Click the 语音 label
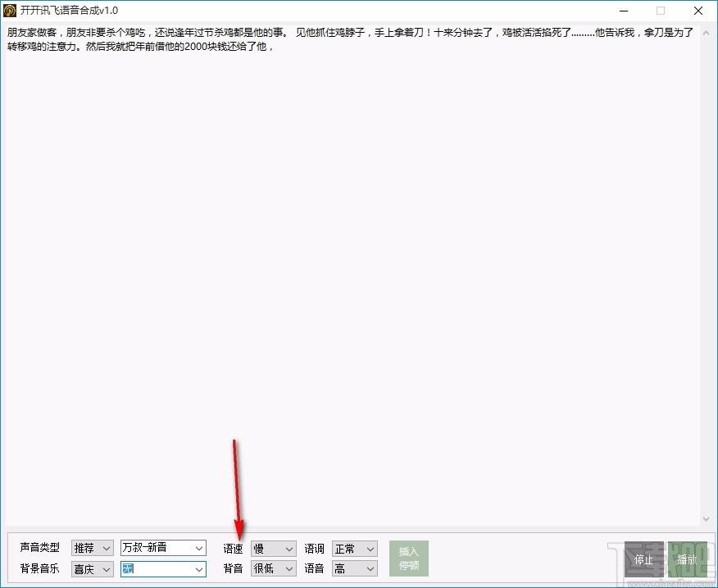Screen dimensions: 718x588 coord(315,568)
